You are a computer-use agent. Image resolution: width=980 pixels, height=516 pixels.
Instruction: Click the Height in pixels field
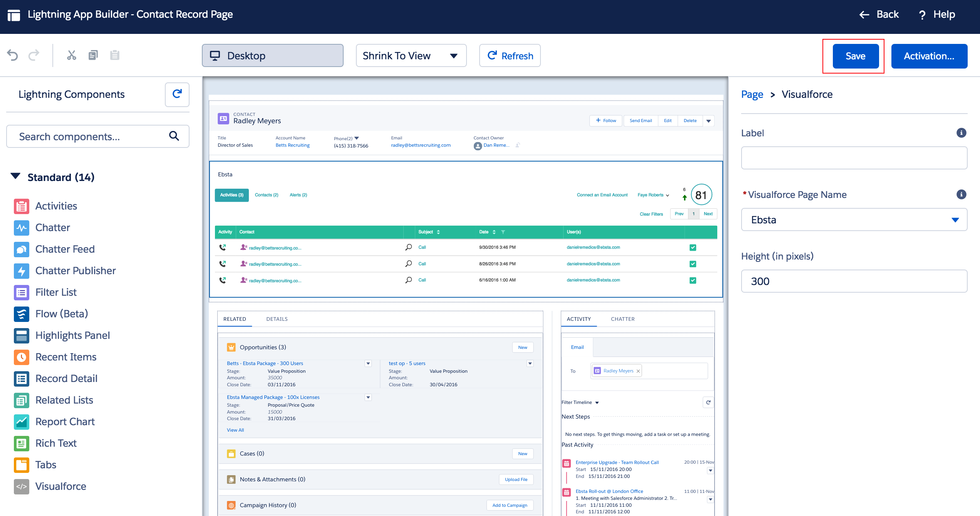pos(854,281)
